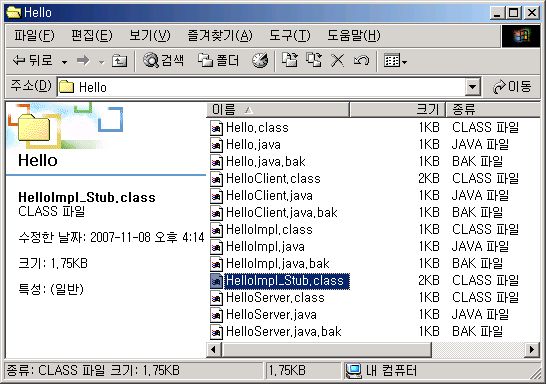
Task: Delete with the X toolbar icon
Action: click(x=337, y=61)
